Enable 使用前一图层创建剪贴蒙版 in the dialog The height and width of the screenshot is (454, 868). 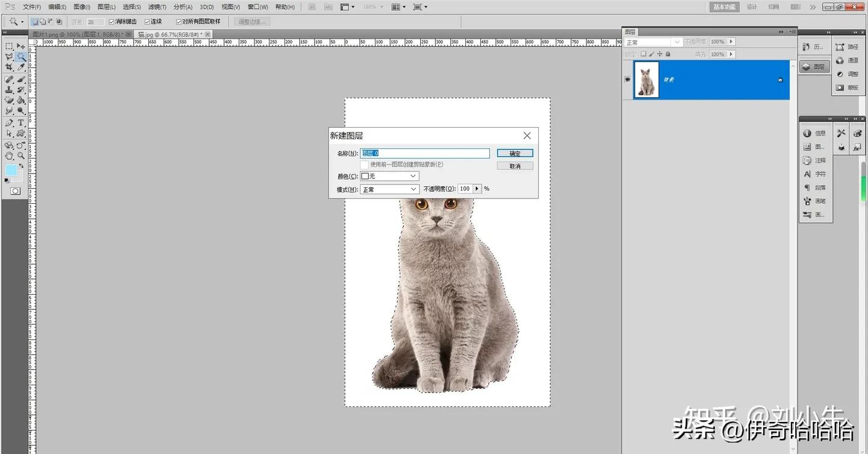coord(364,165)
